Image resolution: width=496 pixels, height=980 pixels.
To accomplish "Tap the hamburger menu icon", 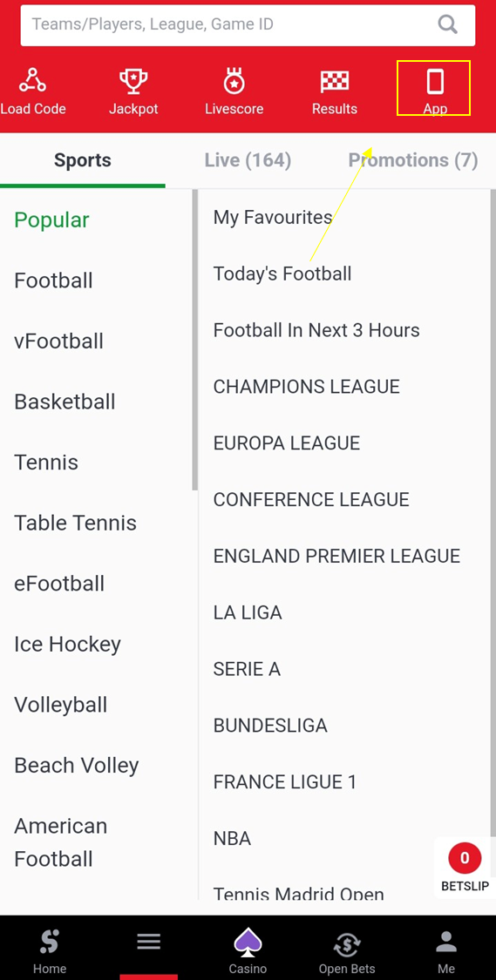I will pyautogui.click(x=149, y=942).
